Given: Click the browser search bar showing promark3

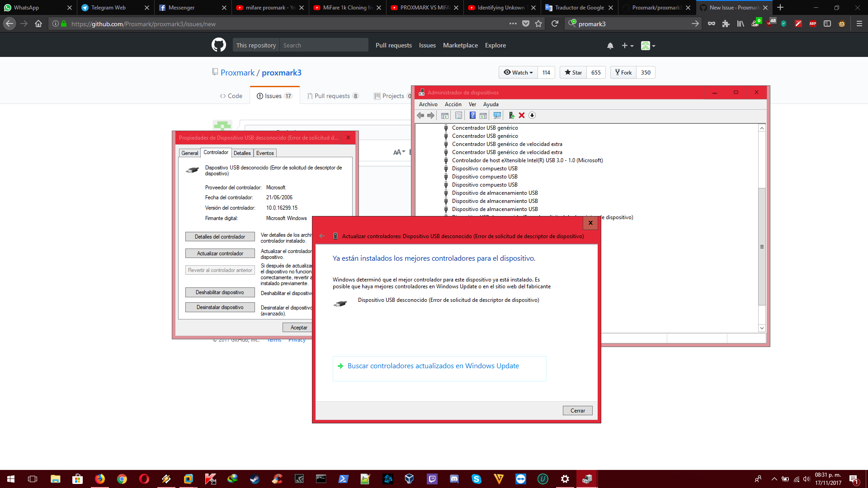Looking at the screenshot, I should click(632, 23).
